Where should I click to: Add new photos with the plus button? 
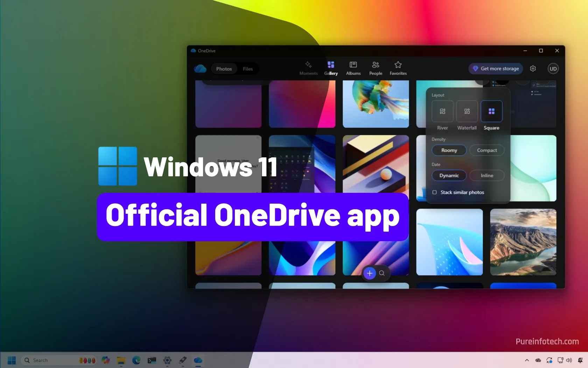click(370, 273)
